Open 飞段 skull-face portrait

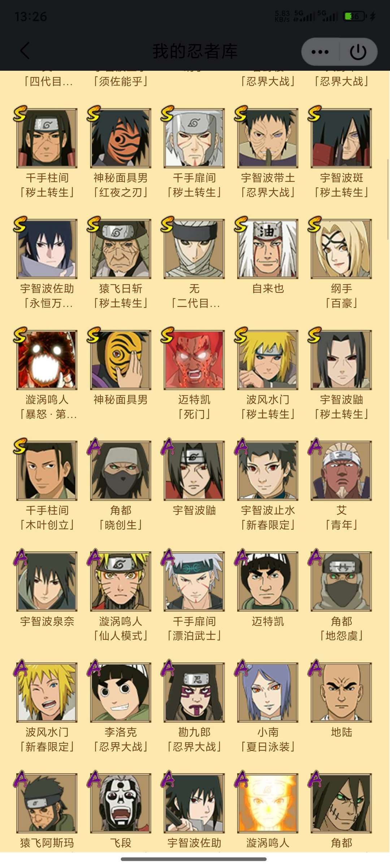click(121, 804)
